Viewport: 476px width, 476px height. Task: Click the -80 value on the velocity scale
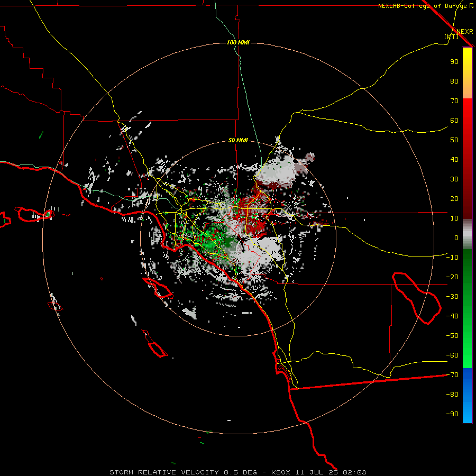(452, 395)
